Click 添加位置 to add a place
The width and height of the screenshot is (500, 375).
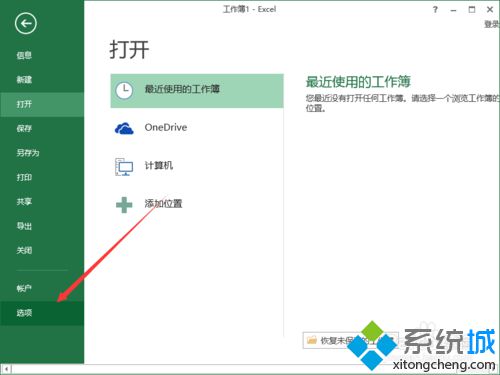point(197,205)
